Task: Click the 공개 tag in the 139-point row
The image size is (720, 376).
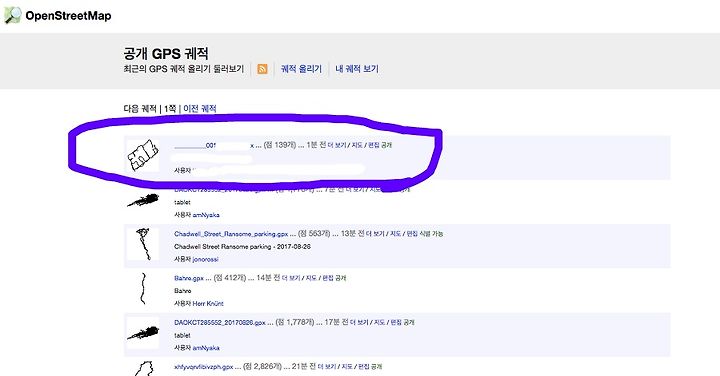Action: pyautogui.click(x=386, y=145)
